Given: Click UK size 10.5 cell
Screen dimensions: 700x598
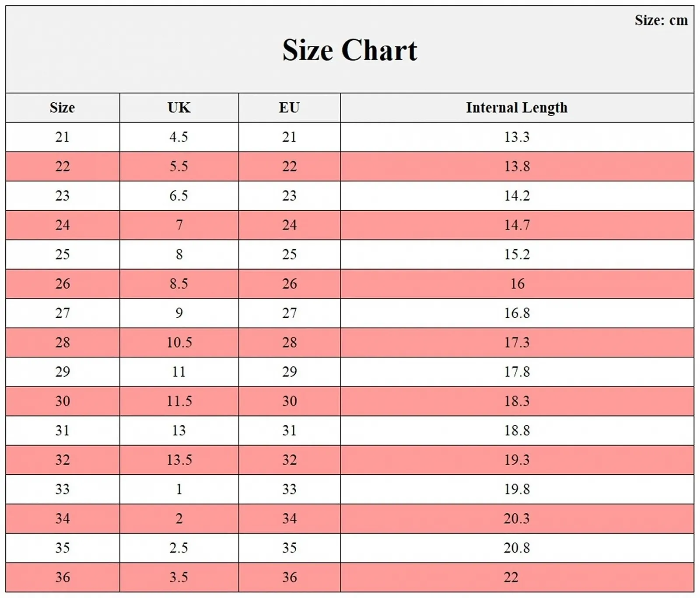Looking at the screenshot, I should [179, 342].
